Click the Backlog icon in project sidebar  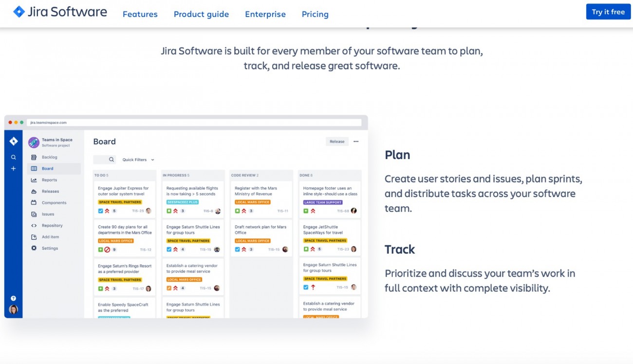[x=34, y=157]
